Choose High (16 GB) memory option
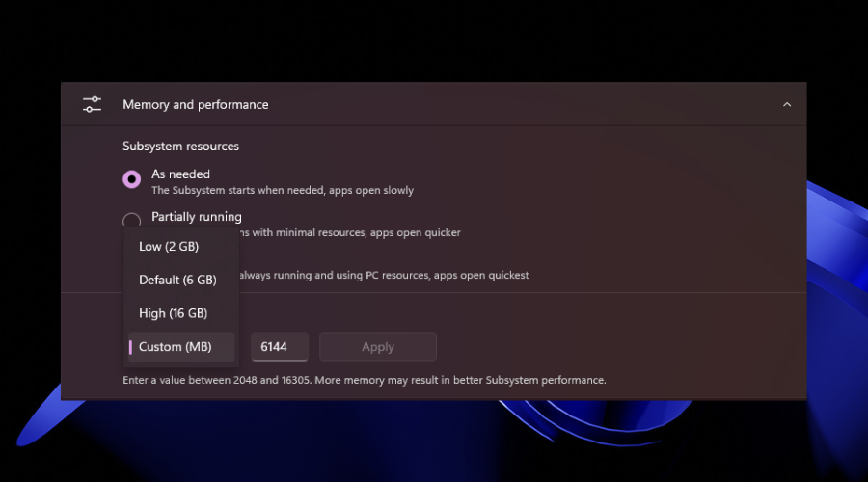 click(x=181, y=313)
